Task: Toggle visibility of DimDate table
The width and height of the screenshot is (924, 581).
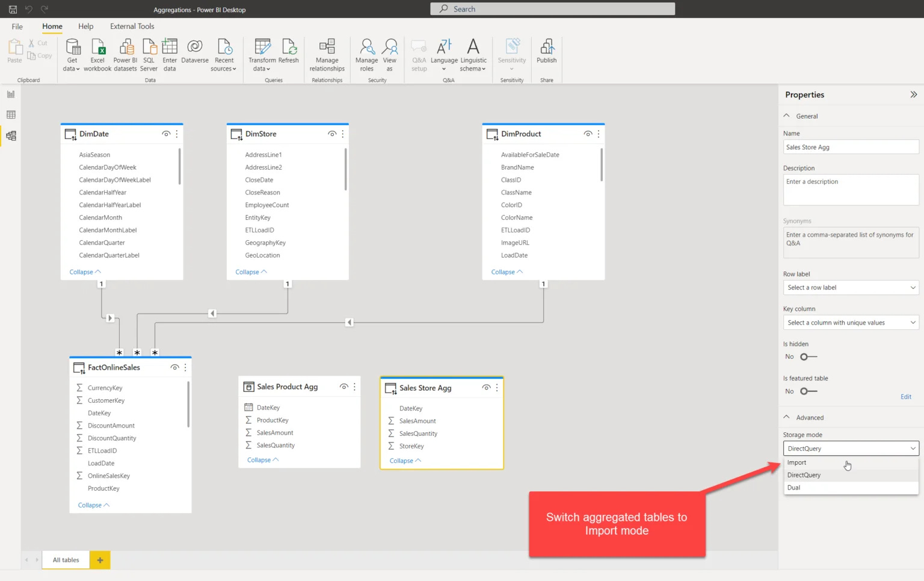Action: [166, 134]
